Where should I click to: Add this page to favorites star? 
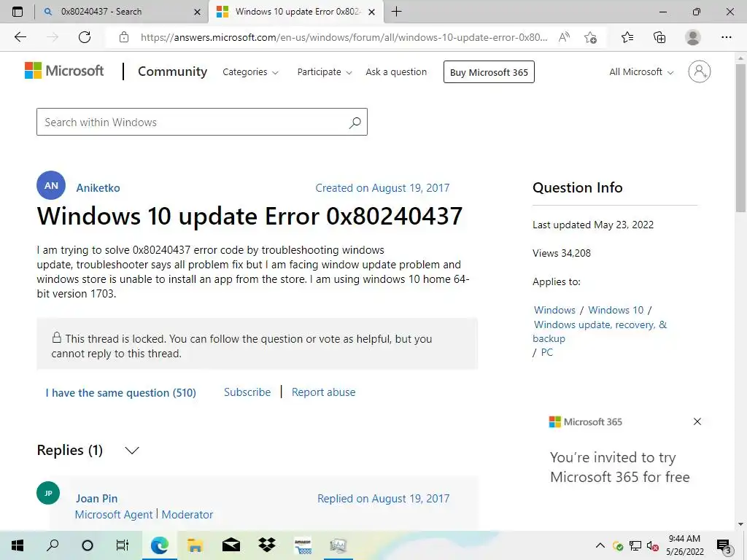click(x=591, y=37)
